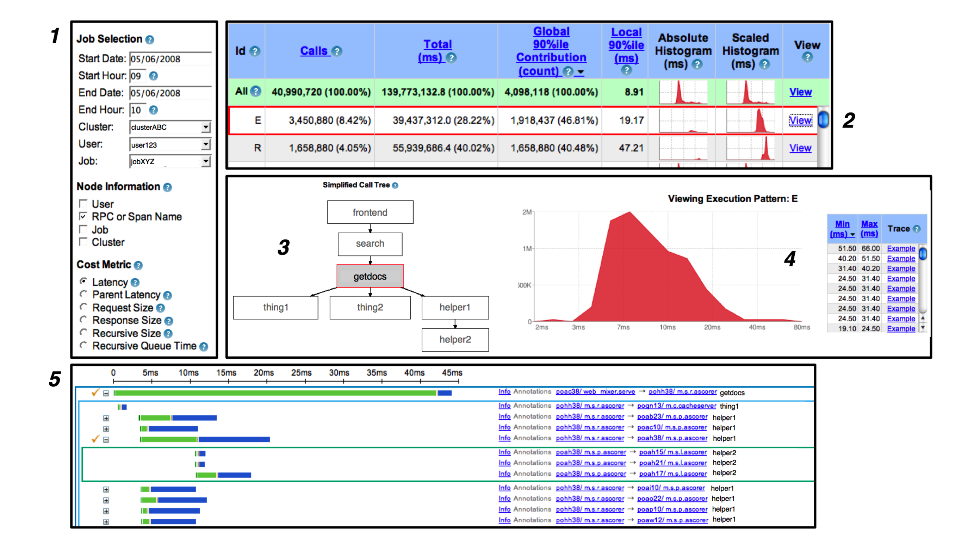This screenshot has width=980, height=549.
Task: Open the Job dropdown jobXYZ
Action: click(x=170, y=161)
